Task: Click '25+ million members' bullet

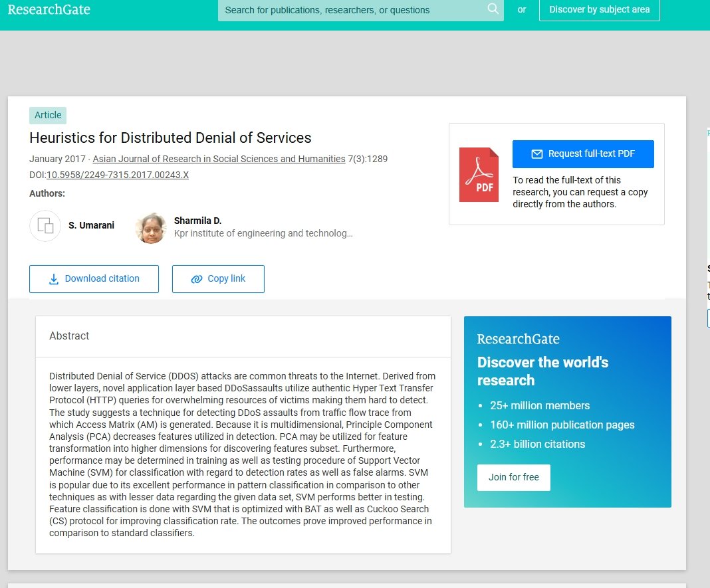Action: (x=540, y=405)
